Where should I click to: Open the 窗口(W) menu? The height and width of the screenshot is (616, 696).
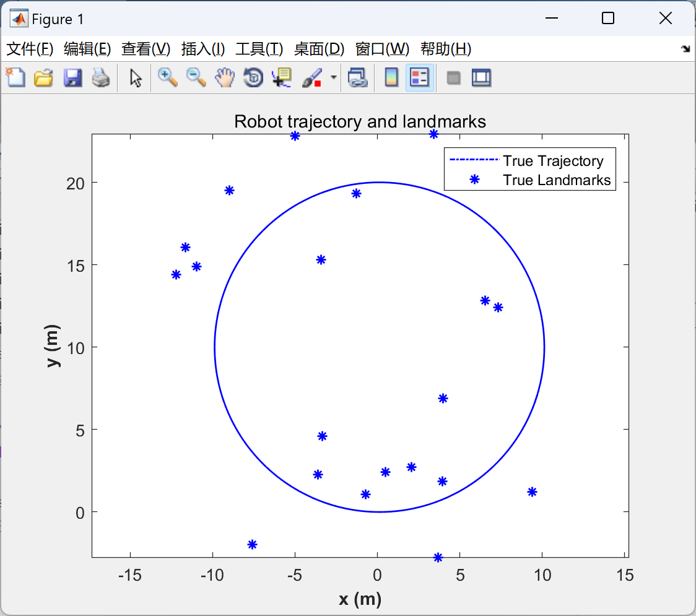382,49
